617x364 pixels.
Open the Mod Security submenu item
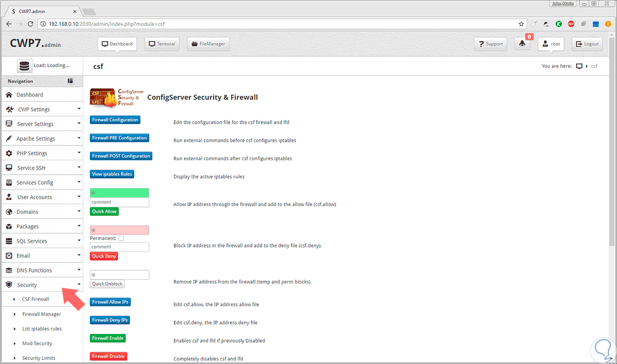[x=37, y=343]
